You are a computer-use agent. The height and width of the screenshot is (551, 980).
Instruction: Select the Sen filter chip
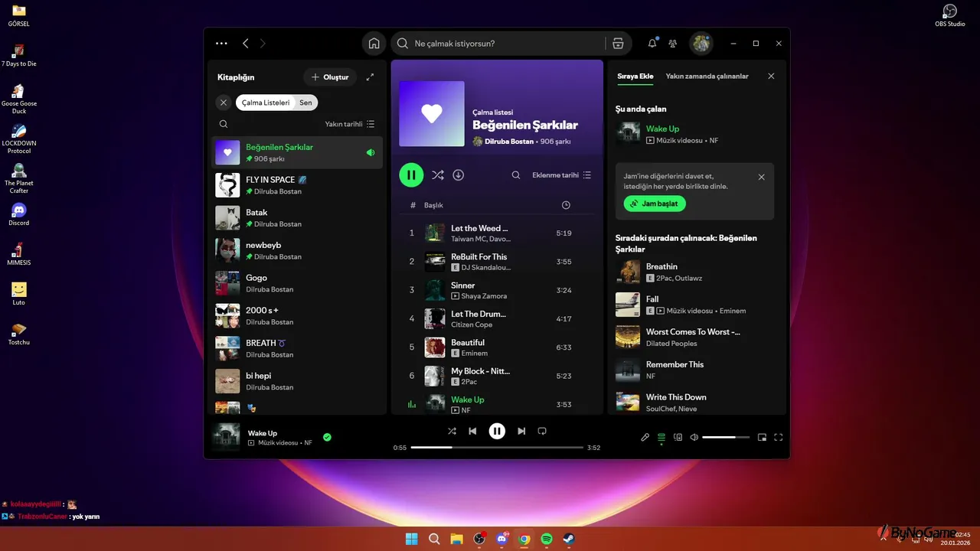(x=305, y=103)
